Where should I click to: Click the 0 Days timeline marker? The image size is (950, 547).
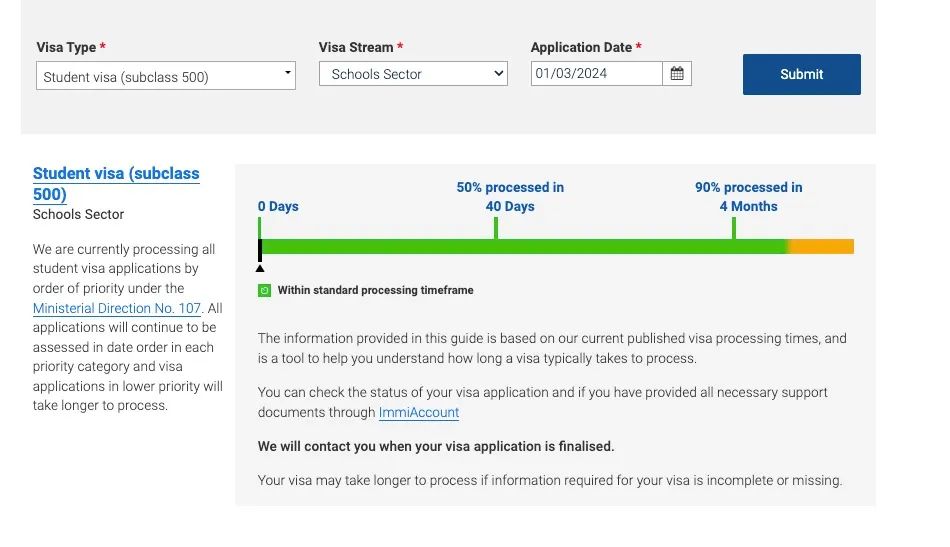pyautogui.click(x=278, y=207)
